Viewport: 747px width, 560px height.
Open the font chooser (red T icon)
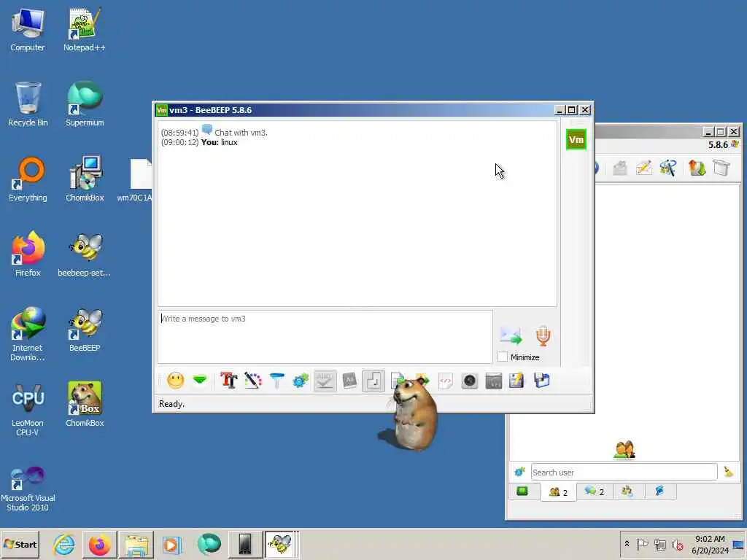228,381
